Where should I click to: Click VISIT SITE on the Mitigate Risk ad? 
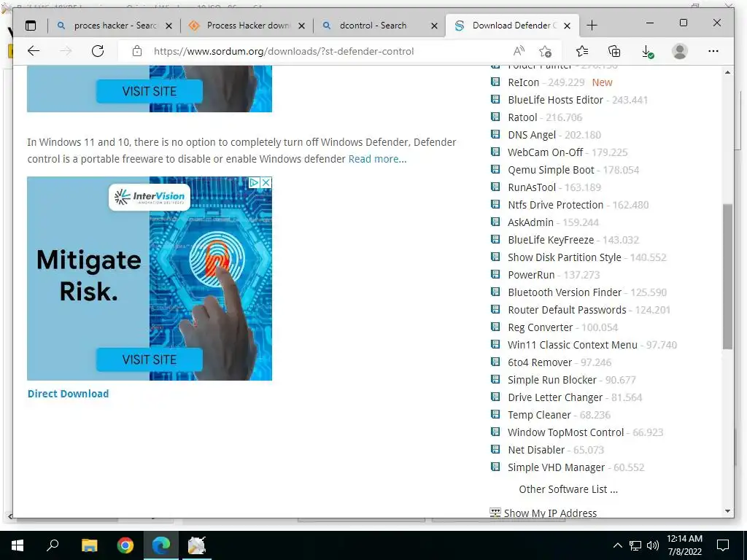pos(149,359)
